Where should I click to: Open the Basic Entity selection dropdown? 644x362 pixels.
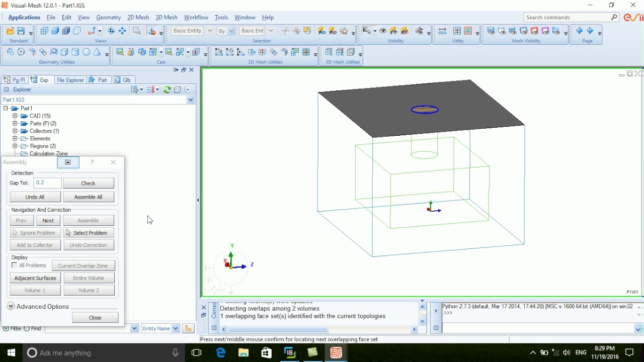210,31
